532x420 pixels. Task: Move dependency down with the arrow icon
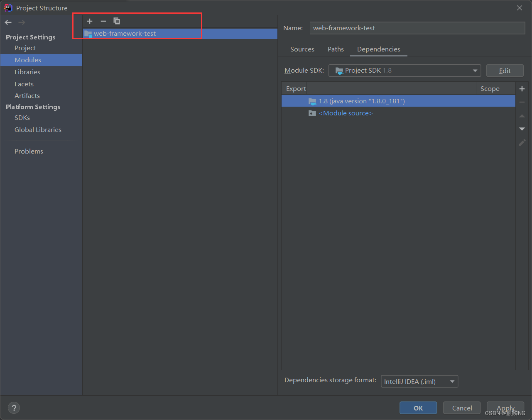click(x=522, y=129)
